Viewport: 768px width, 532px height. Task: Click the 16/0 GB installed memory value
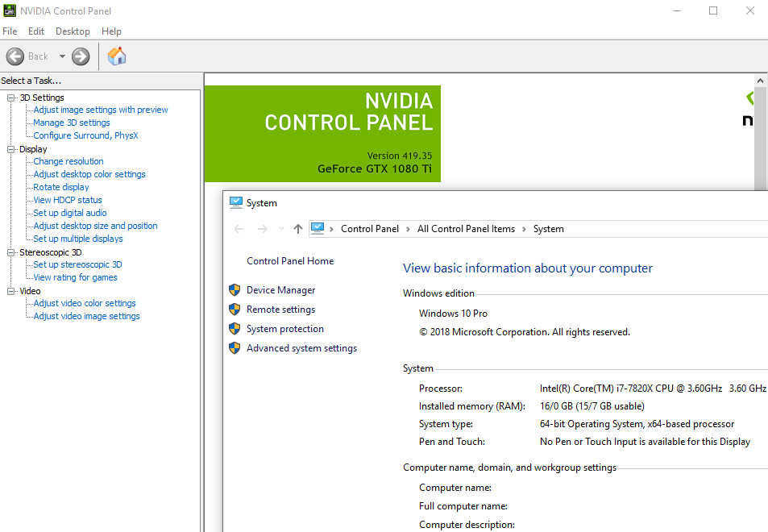coord(592,406)
